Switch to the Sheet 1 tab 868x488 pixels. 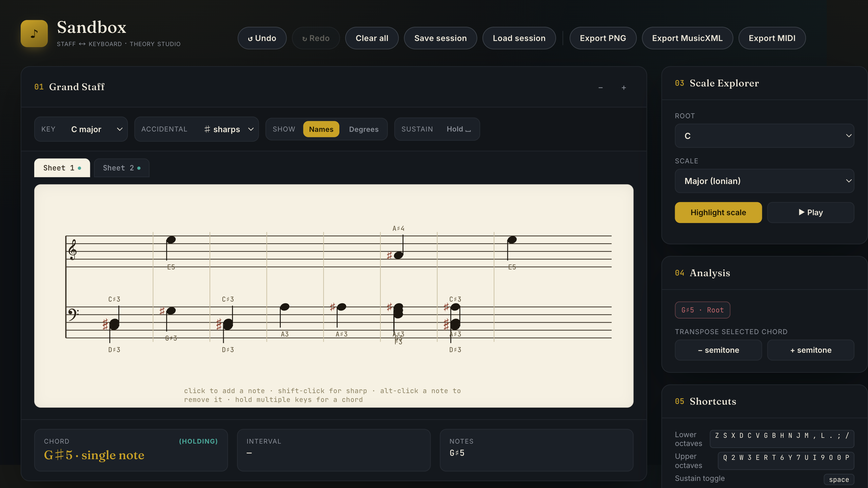pyautogui.click(x=62, y=168)
